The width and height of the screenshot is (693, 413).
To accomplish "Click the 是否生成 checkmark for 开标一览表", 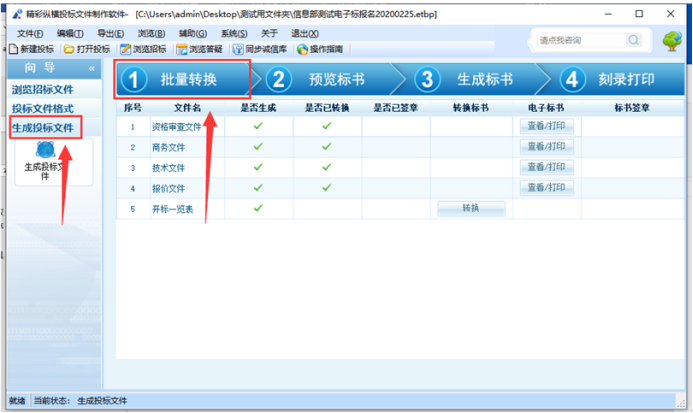I will (x=258, y=208).
